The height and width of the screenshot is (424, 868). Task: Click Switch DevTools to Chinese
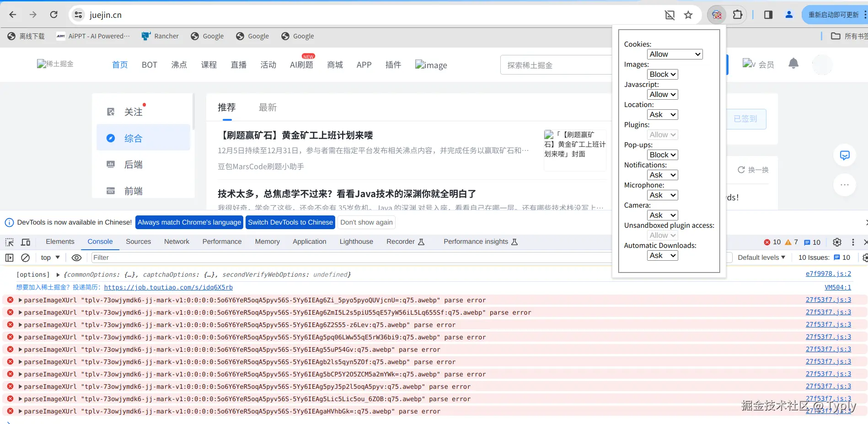click(x=290, y=222)
